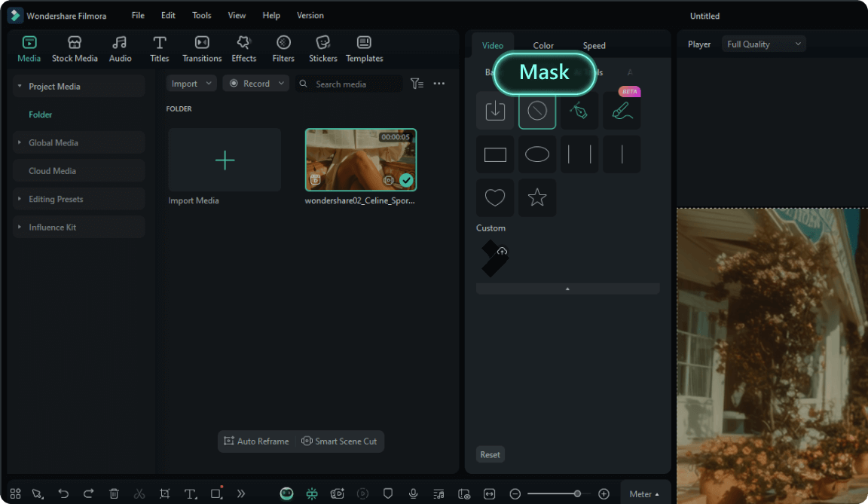
Task: Click the Reset button in the mask panel
Action: point(490,454)
